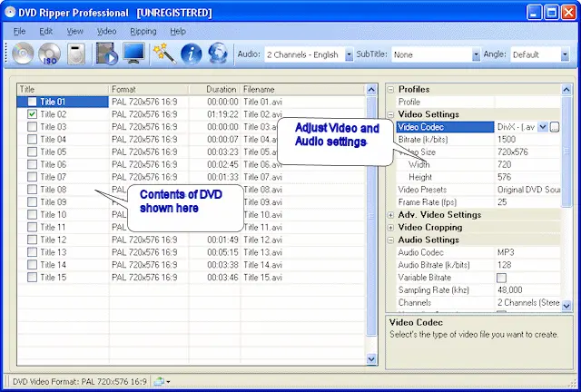Screen dimensions: 581x392
Task: Collapse the Profiles section
Action: (390, 90)
